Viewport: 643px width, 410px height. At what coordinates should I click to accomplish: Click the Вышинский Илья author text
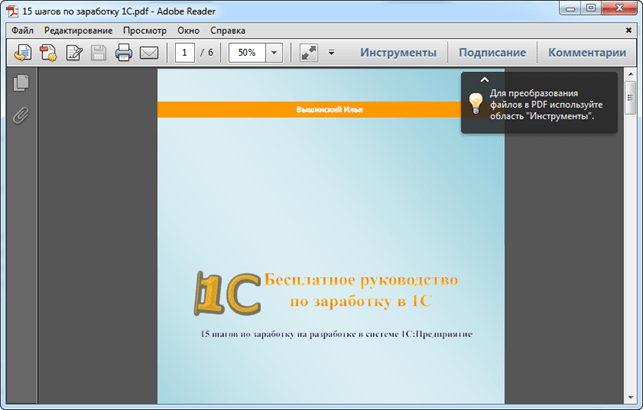click(x=329, y=109)
